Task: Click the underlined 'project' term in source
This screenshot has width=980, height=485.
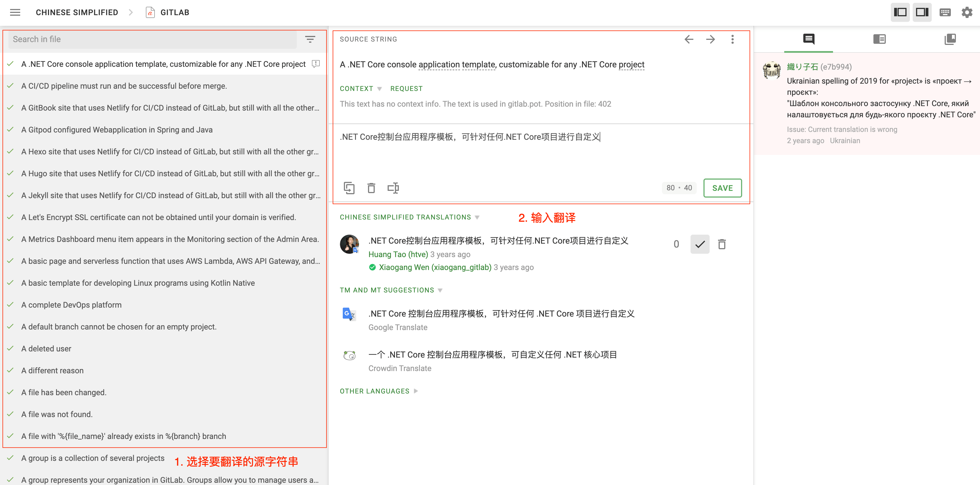Action: point(631,65)
